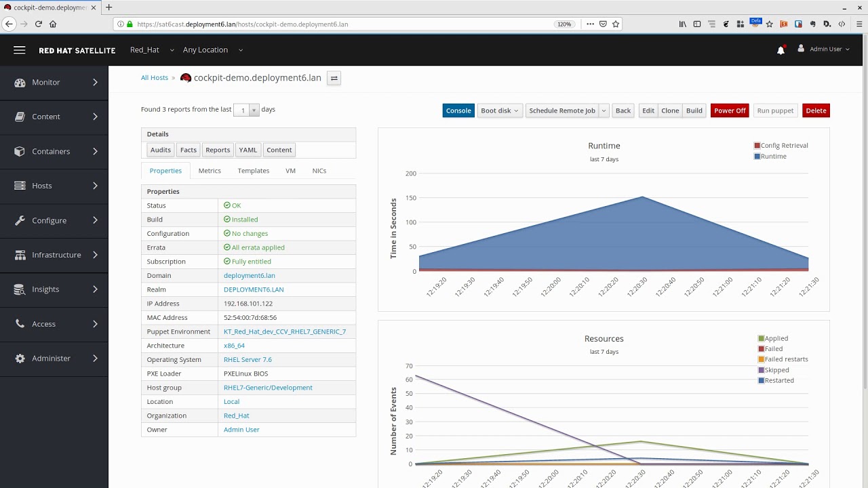Toggle the Config Retrieval legend swatch

pyautogui.click(x=757, y=146)
